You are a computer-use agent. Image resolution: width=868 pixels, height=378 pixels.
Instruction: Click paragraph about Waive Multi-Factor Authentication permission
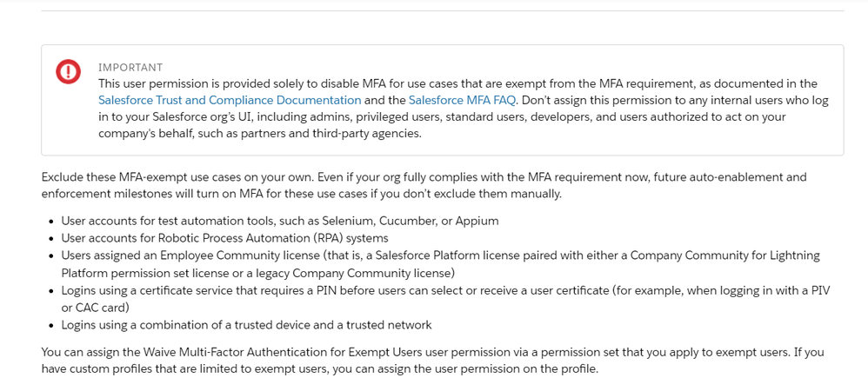coord(433,361)
